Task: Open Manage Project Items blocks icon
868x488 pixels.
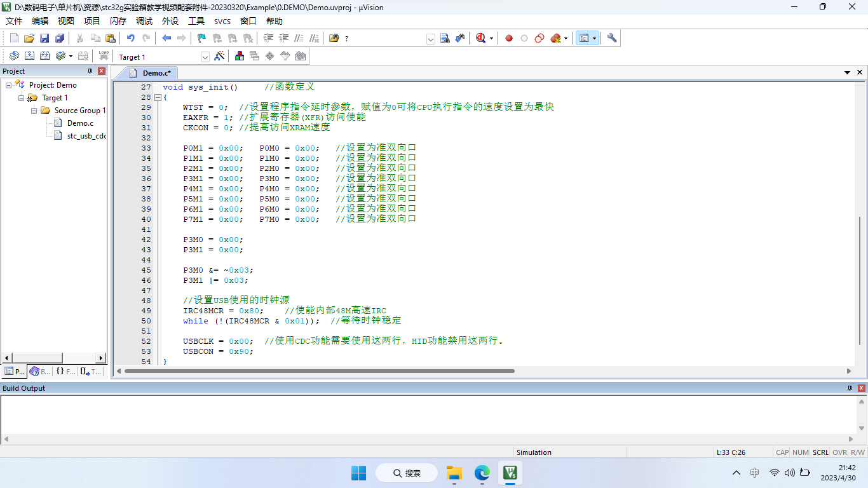Action: click(240, 56)
